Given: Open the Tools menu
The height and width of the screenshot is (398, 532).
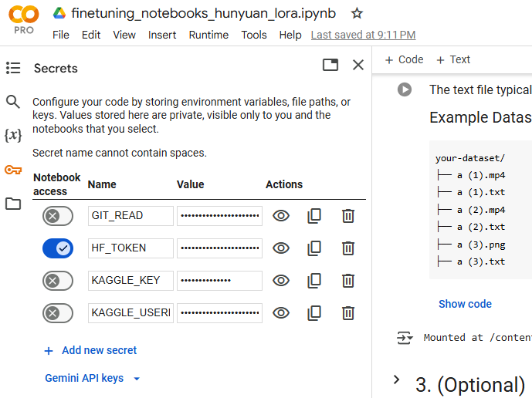Looking at the screenshot, I should (x=254, y=35).
